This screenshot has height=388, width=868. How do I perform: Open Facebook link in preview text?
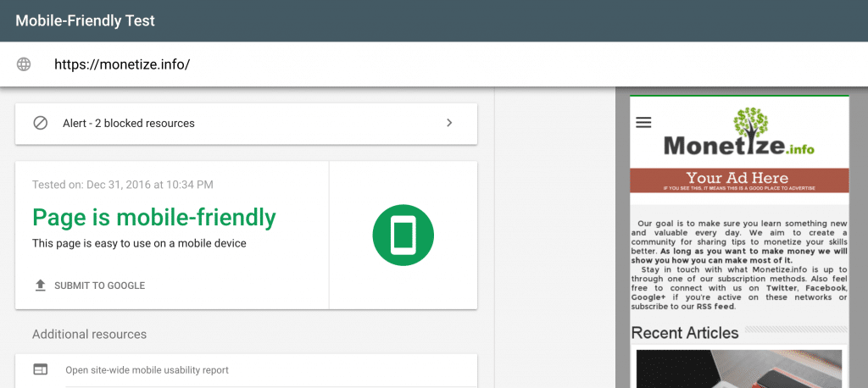click(826, 288)
